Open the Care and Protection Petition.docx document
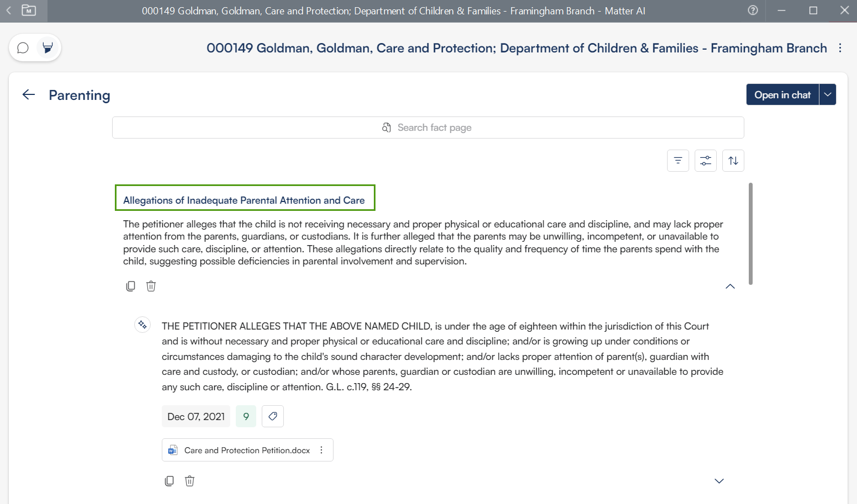 [x=246, y=450]
